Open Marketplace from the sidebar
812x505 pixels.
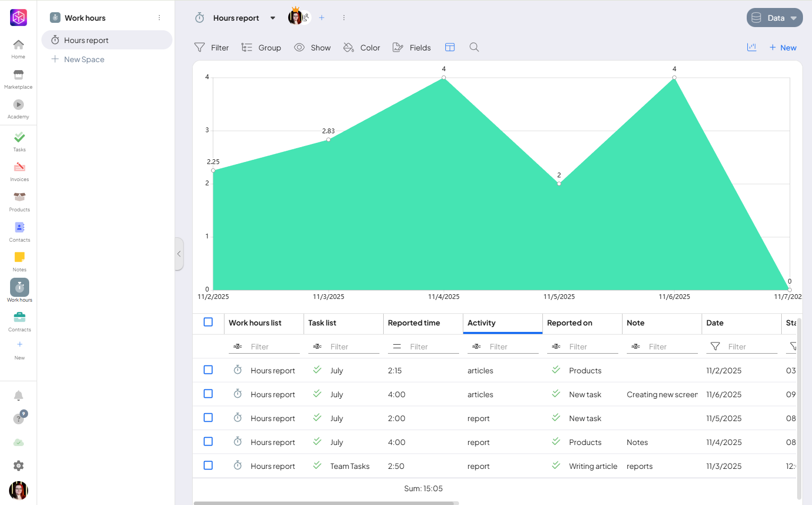click(19, 79)
